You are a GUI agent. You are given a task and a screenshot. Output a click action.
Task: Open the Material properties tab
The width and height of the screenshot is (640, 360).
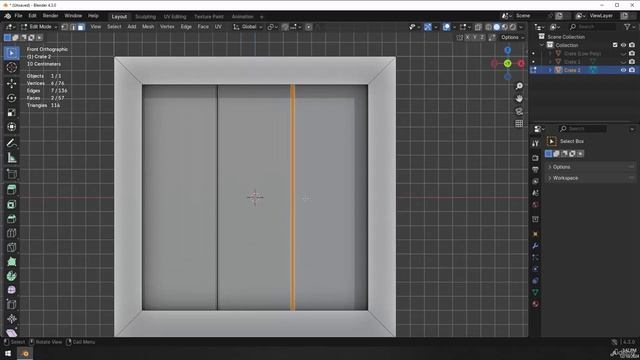535,304
